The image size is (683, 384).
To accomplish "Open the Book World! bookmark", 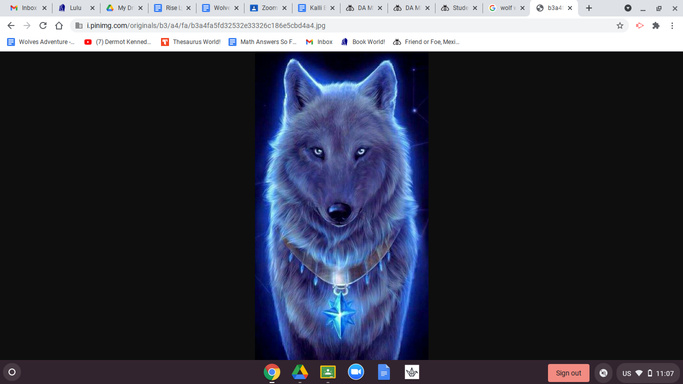I will tap(363, 42).
